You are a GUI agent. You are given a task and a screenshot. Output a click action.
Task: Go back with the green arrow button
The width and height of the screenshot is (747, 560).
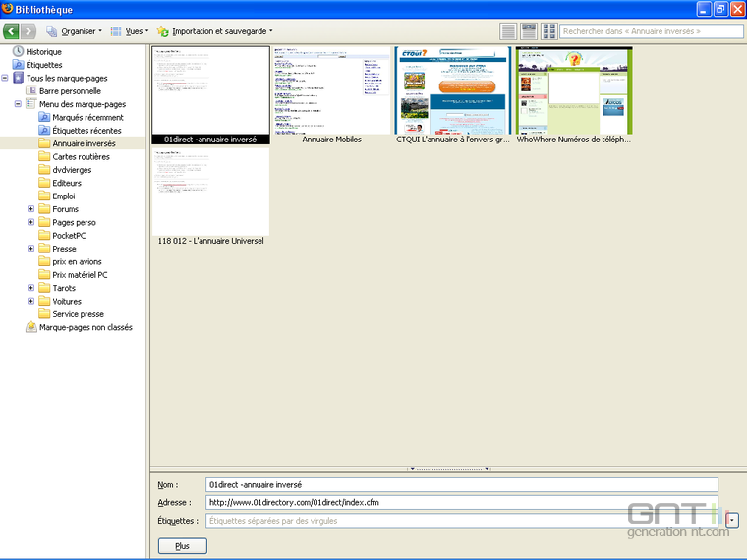tap(11, 31)
